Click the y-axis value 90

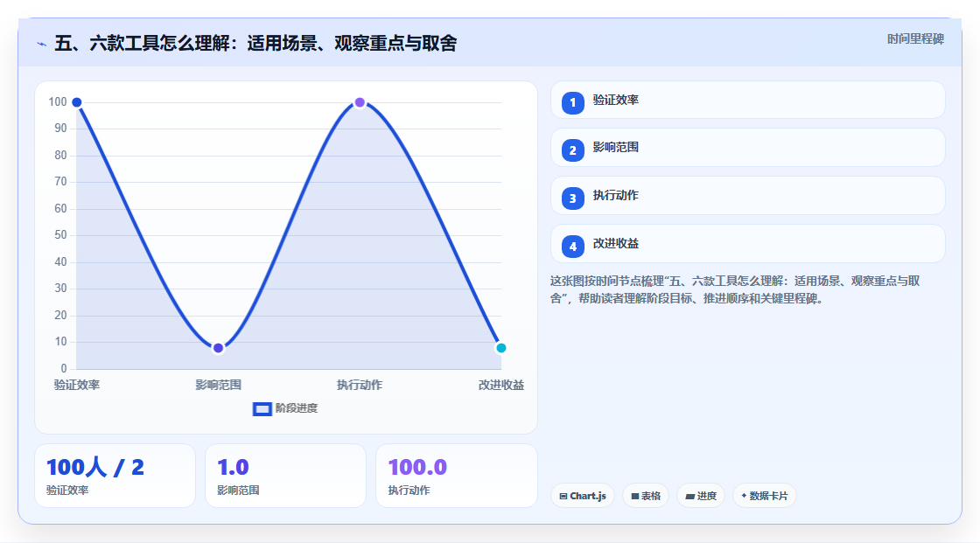[60, 128]
